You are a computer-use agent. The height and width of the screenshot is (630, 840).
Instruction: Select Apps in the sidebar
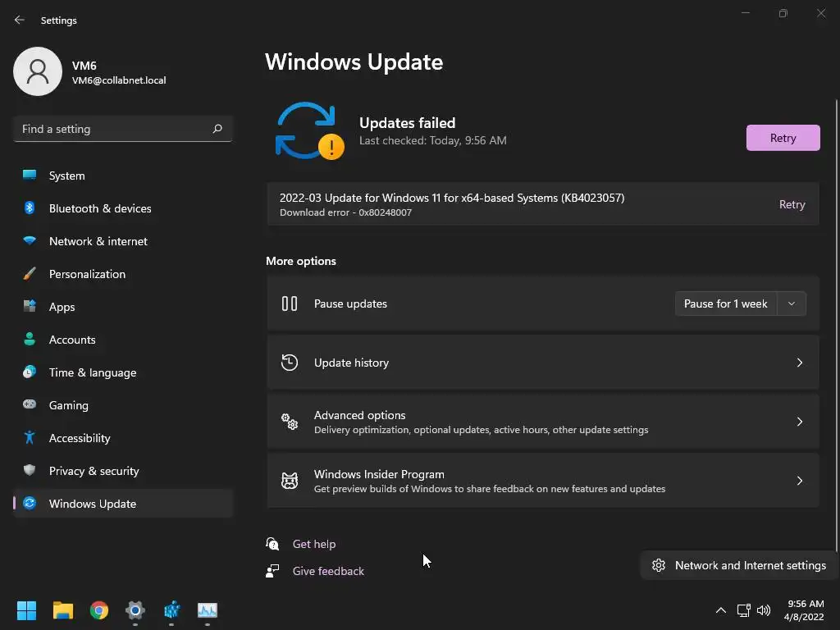[x=123, y=307]
